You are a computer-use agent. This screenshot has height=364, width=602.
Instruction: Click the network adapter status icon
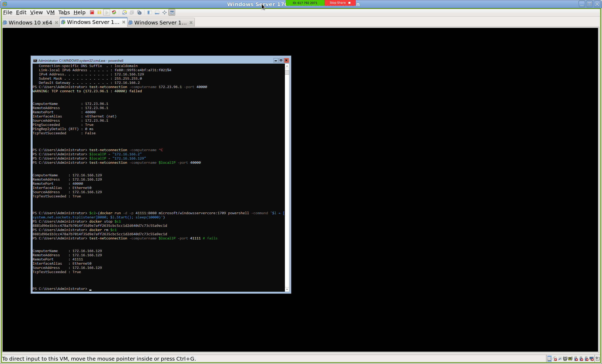(570, 359)
